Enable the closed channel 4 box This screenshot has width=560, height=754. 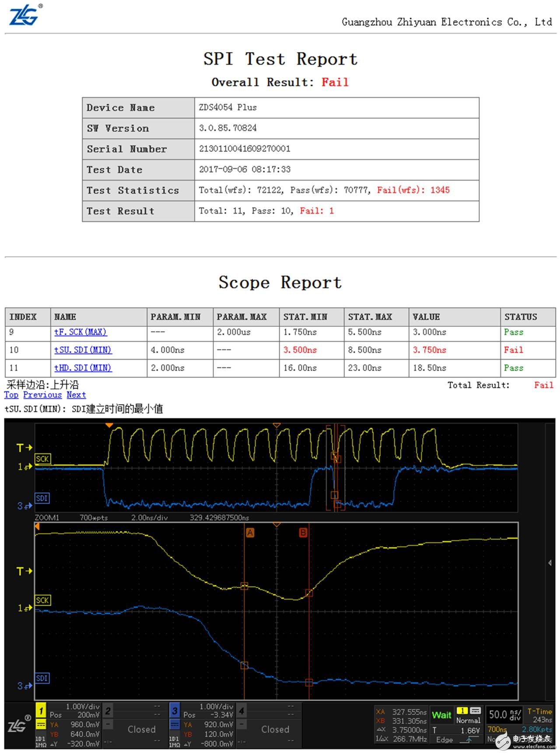pyautogui.click(x=275, y=729)
